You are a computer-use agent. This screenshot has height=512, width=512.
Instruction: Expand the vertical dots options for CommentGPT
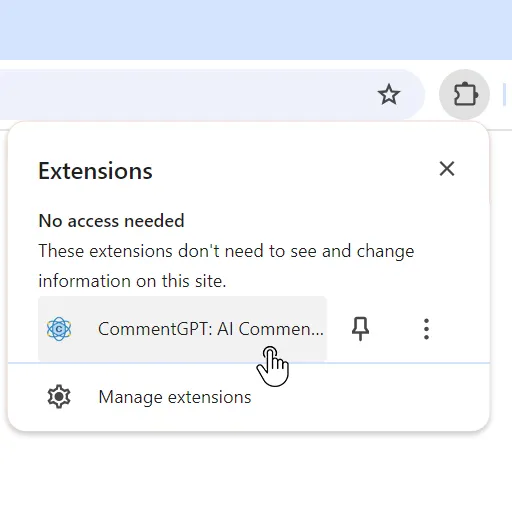[x=426, y=329]
